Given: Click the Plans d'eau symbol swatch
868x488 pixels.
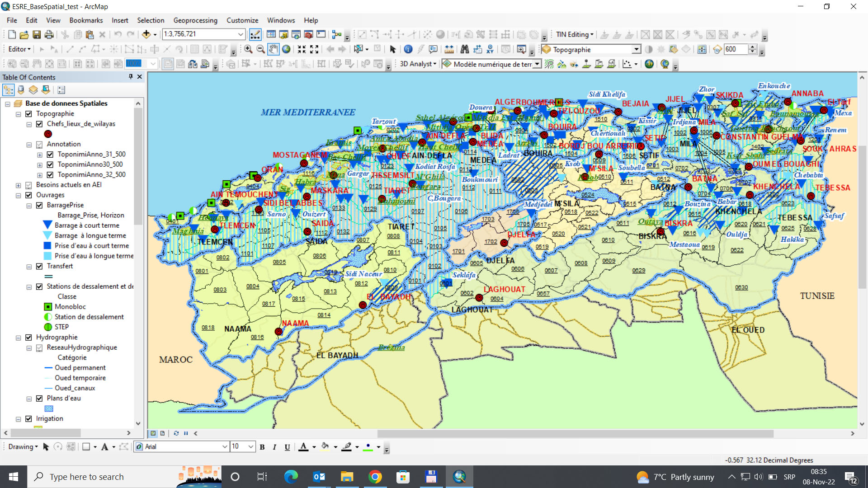Looking at the screenshot, I should click(49, 408).
